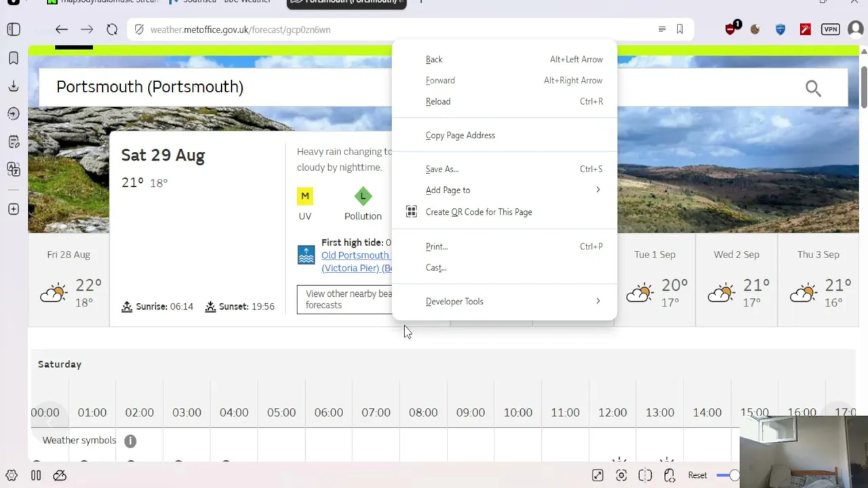
Task: Toggle the VPN badge button
Action: click(x=830, y=29)
